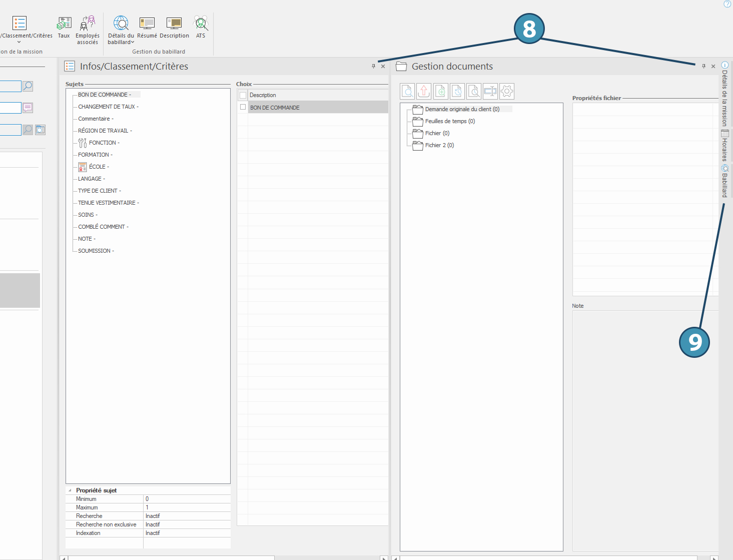This screenshot has width=733, height=560.
Task: Click the rename file toolbar icon
Action: click(490, 91)
